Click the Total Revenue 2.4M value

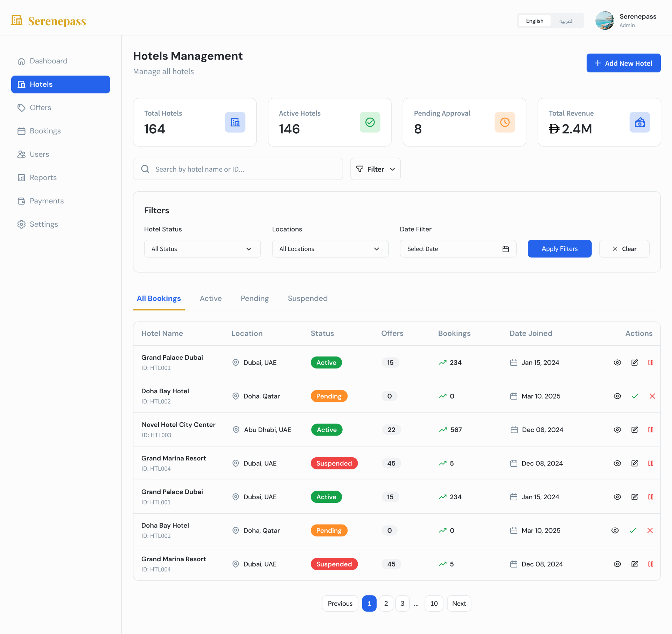570,129
